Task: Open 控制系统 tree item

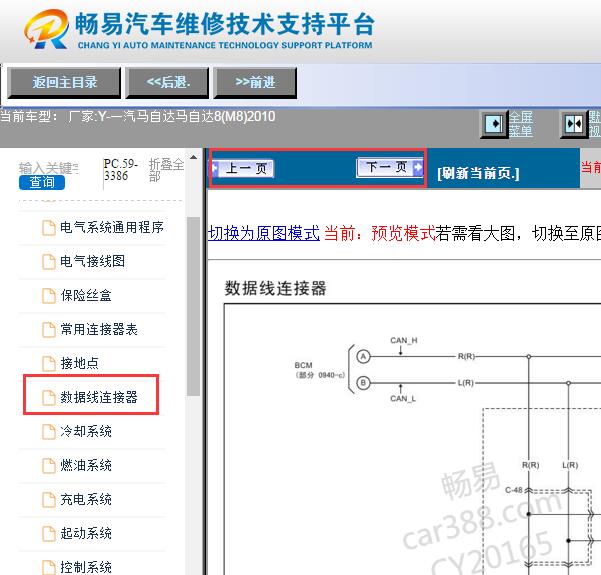Action: (x=86, y=567)
